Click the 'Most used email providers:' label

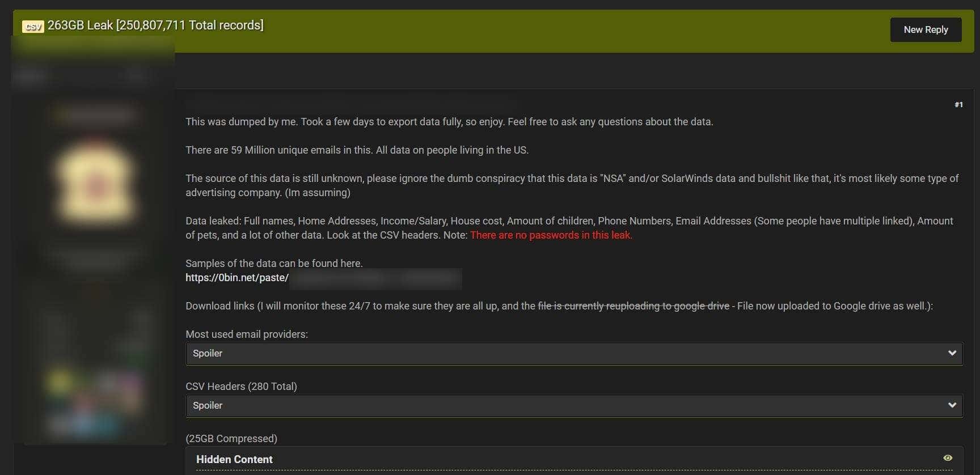point(247,334)
